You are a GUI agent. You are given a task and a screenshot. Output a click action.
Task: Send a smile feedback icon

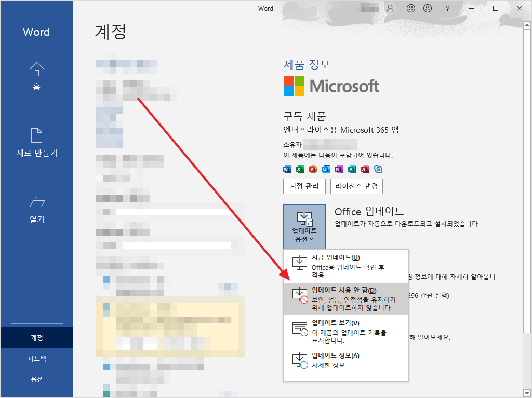click(x=411, y=8)
